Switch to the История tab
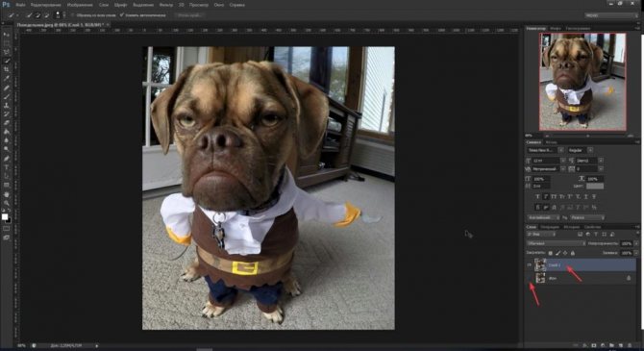644x351 pixels. coord(571,227)
